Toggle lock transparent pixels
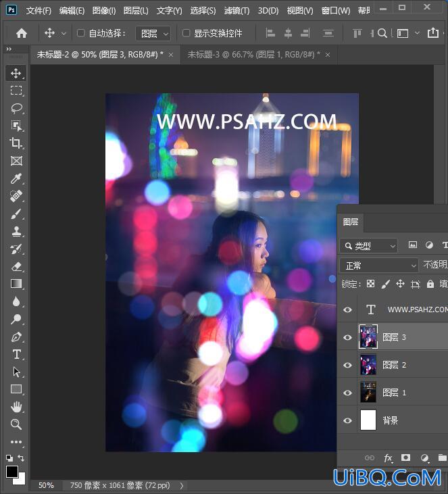The width and height of the screenshot is (448, 494). [370, 284]
